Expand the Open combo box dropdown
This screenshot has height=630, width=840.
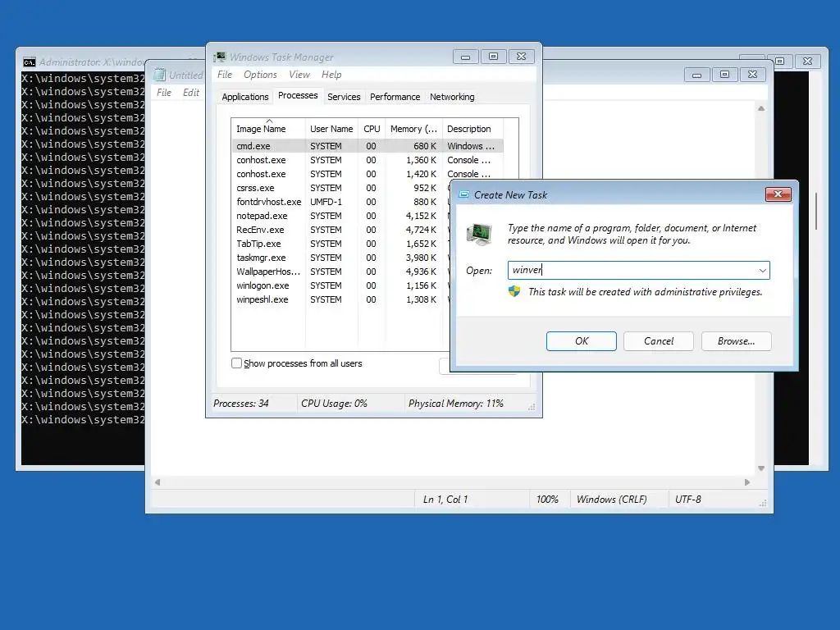(762, 271)
